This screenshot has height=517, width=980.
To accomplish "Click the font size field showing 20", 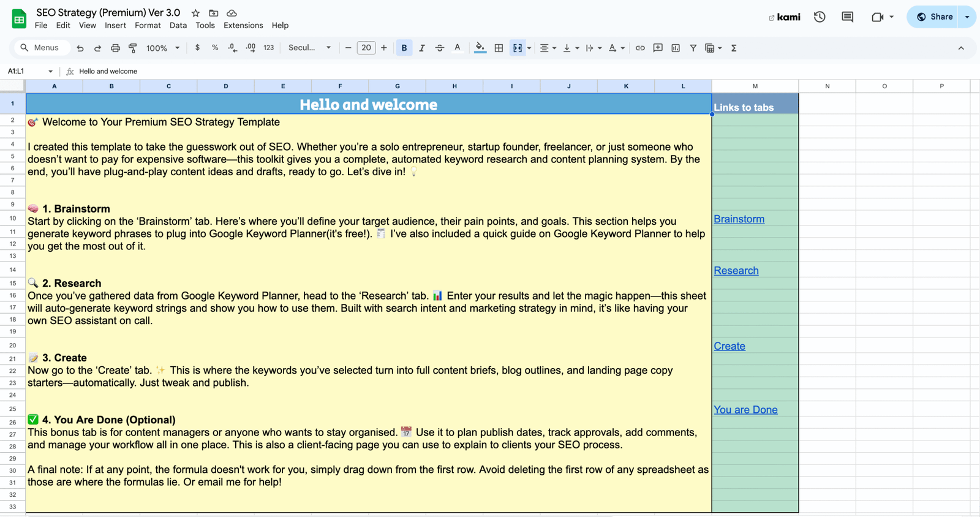I will 366,48.
